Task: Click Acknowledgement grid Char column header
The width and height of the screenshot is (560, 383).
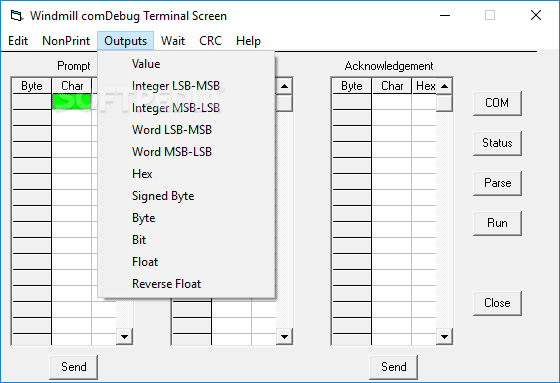Action: [392, 86]
